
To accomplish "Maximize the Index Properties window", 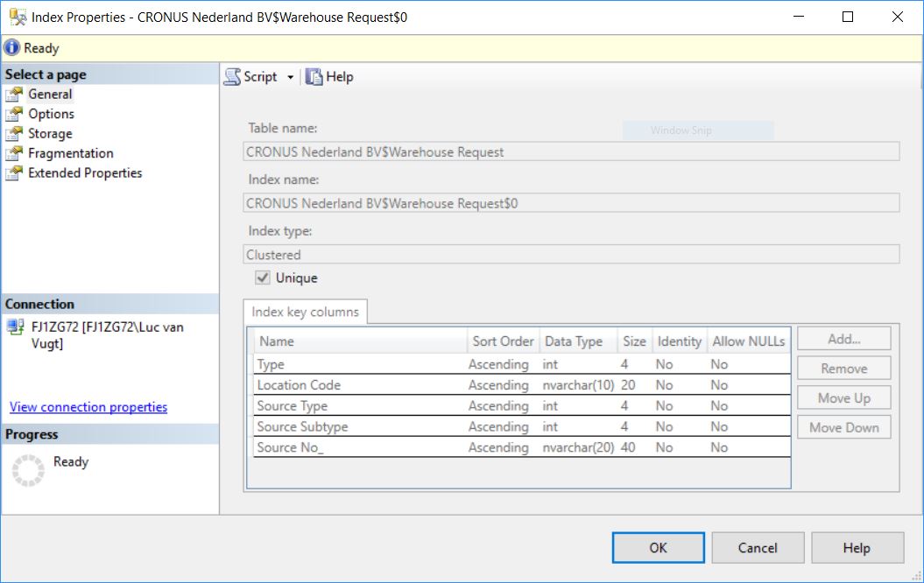I will [x=848, y=17].
